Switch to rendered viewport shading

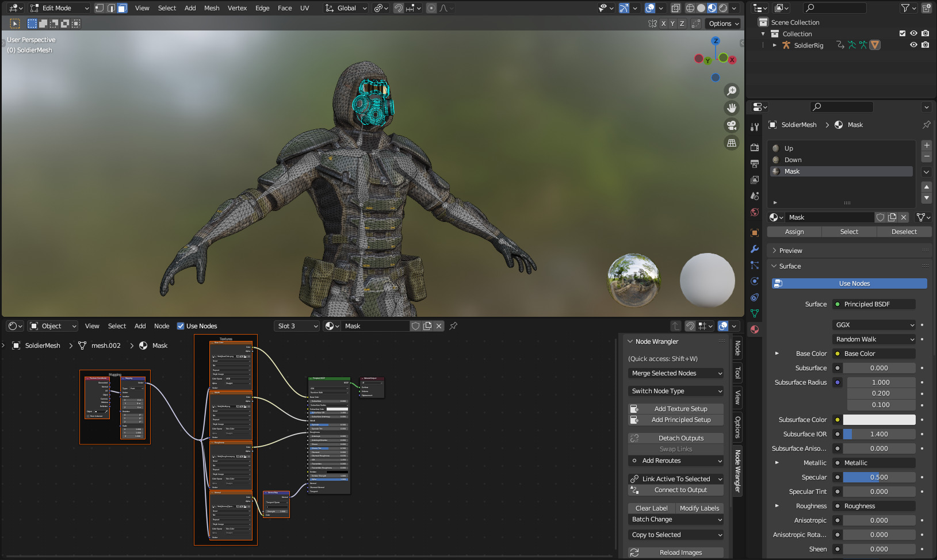[723, 8]
